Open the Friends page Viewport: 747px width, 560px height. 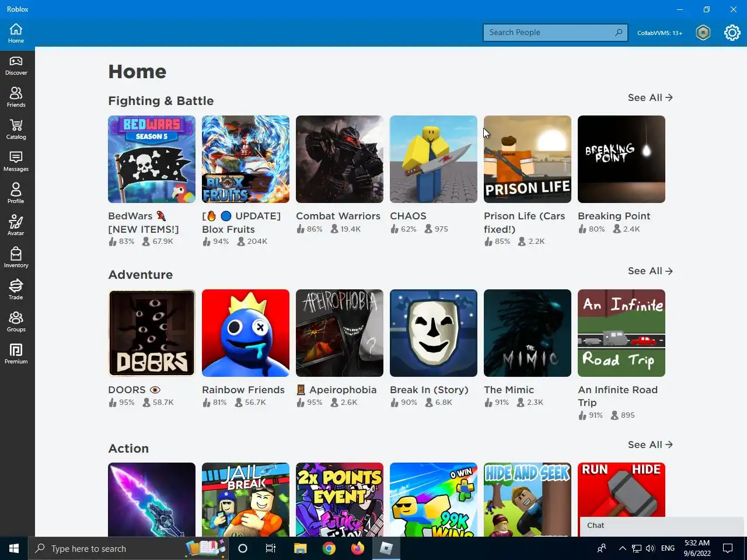(16, 97)
